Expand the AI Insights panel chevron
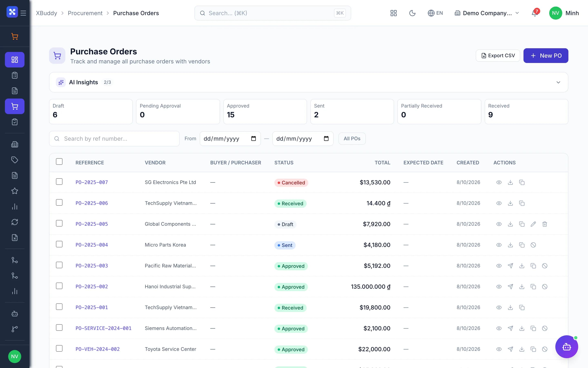Viewport: 588px width, 368px height. (x=558, y=82)
